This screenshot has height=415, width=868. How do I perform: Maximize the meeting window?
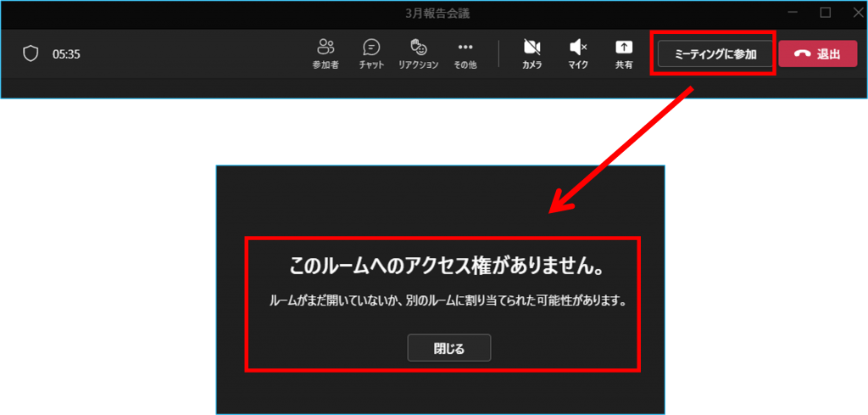point(826,12)
